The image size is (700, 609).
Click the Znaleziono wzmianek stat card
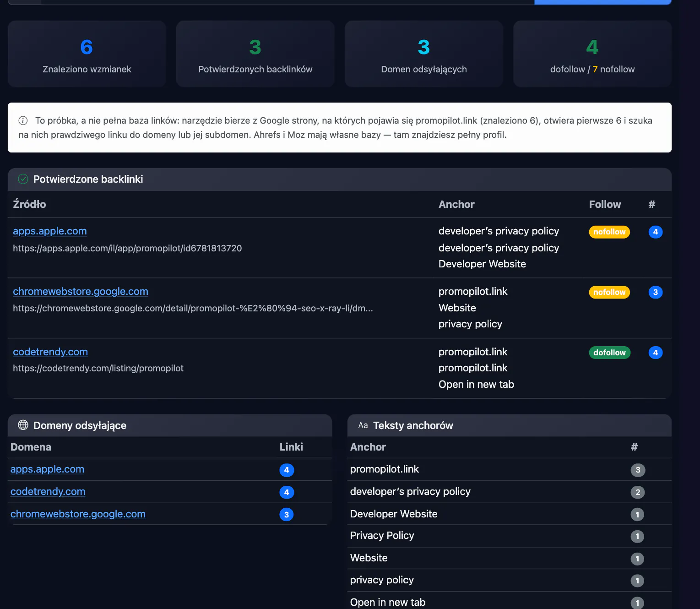[87, 54]
